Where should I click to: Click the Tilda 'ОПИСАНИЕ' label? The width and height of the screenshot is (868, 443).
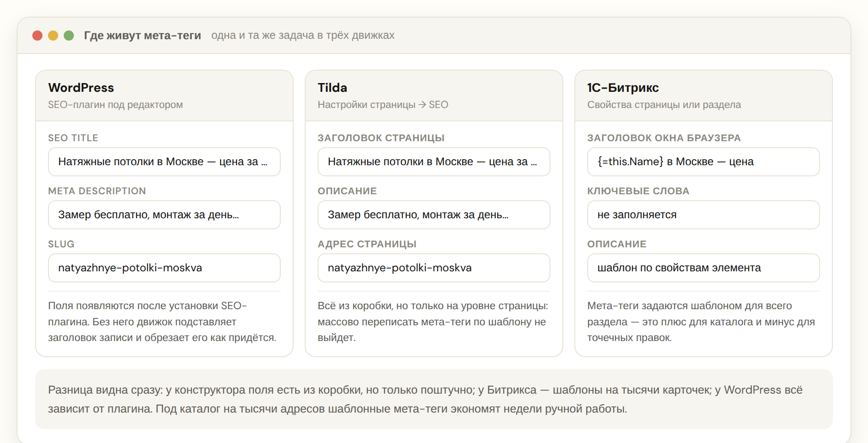(347, 191)
